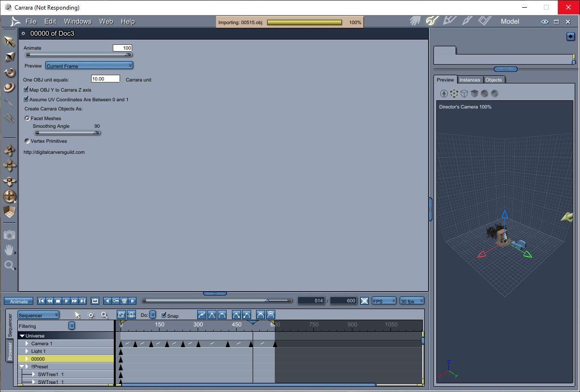Choose the Bank camera tool
580x392 pixels.
[9, 181]
